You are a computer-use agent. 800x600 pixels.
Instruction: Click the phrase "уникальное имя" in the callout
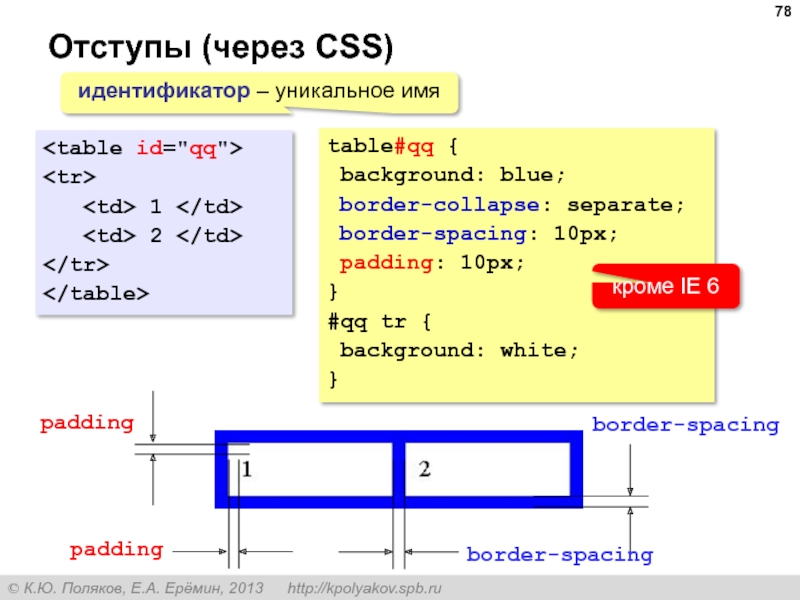click(x=357, y=91)
